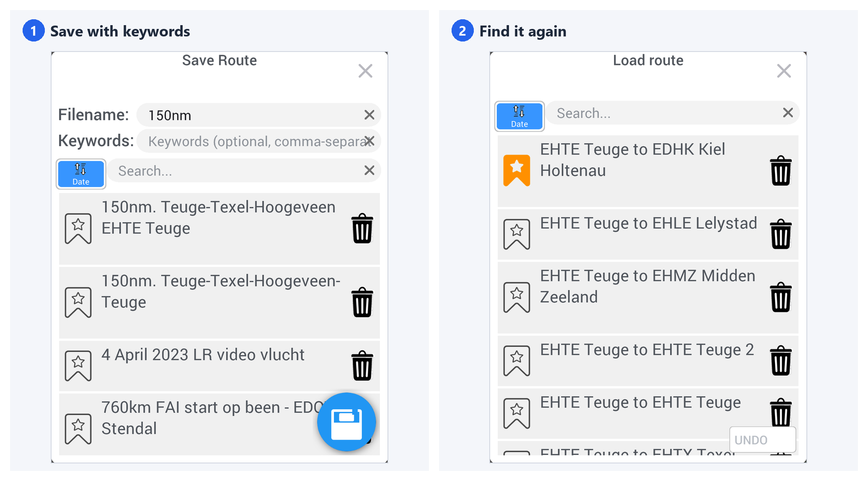Clear the search in Load route dialog
The width and height of the screenshot is (868, 481).
[788, 112]
